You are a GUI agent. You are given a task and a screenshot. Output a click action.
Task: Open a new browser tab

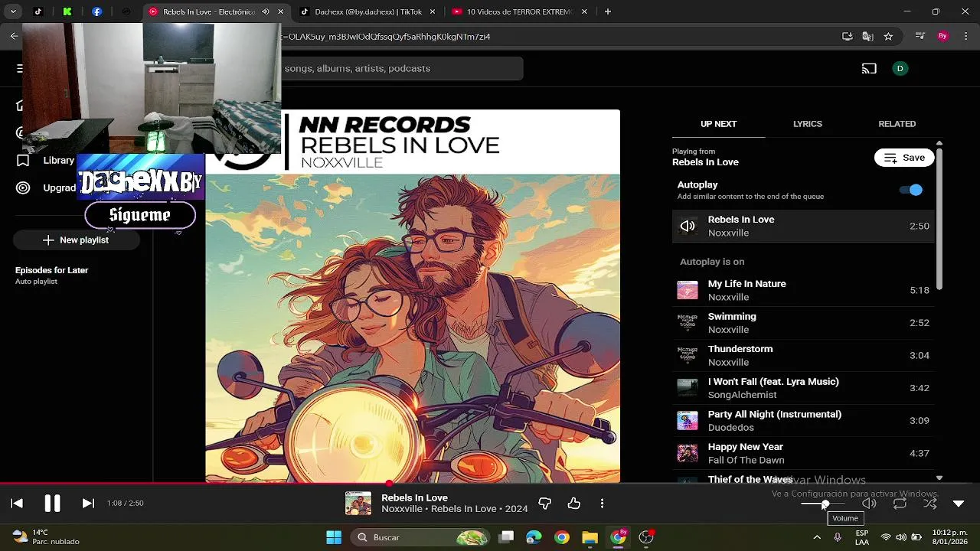[608, 11]
